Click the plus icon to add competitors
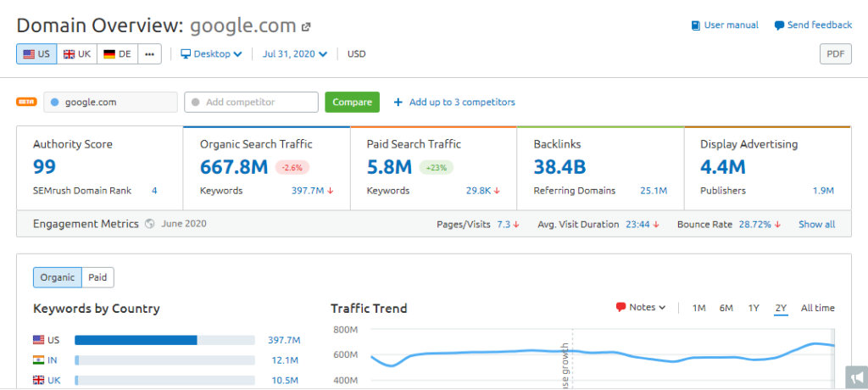The image size is (868, 390). (x=398, y=103)
